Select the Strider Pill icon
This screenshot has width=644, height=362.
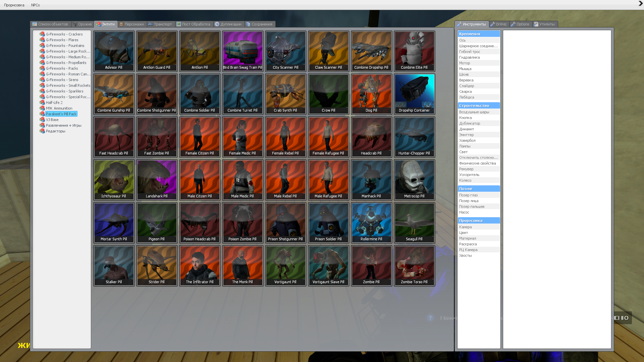coord(157,265)
